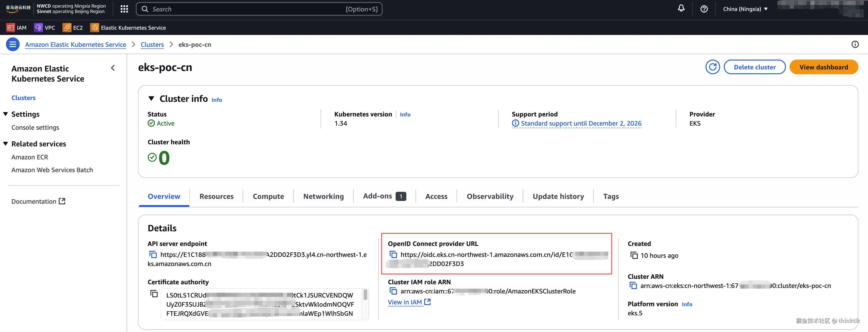Collapse the Settings sidebar section
This screenshot has width=868, height=332.
[6, 114]
